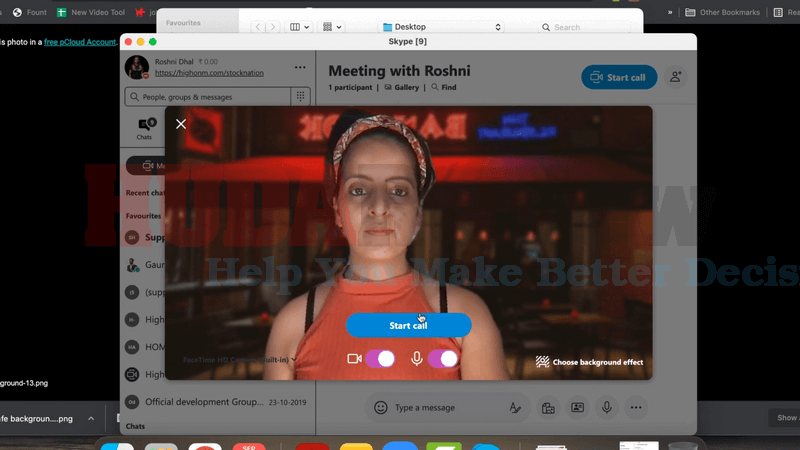Image resolution: width=800 pixels, height=450 pixels.
Task: Click the Finder Search field
Action: pos(584,27)
